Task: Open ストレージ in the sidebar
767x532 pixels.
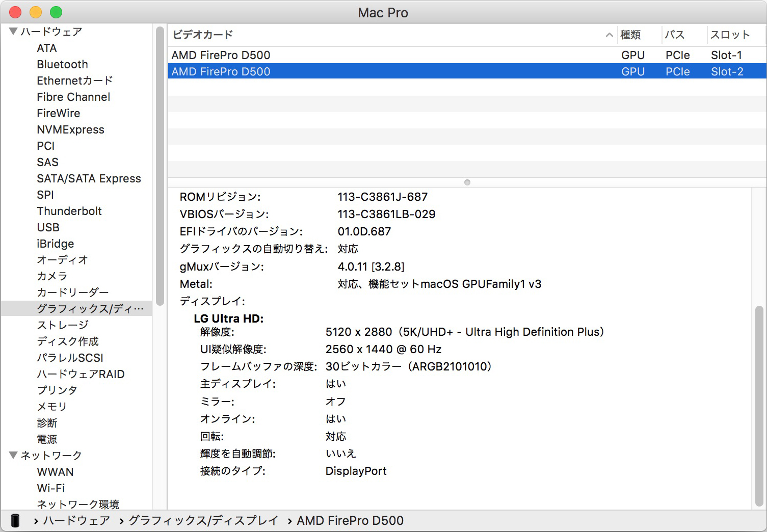Action: [63, 325]
